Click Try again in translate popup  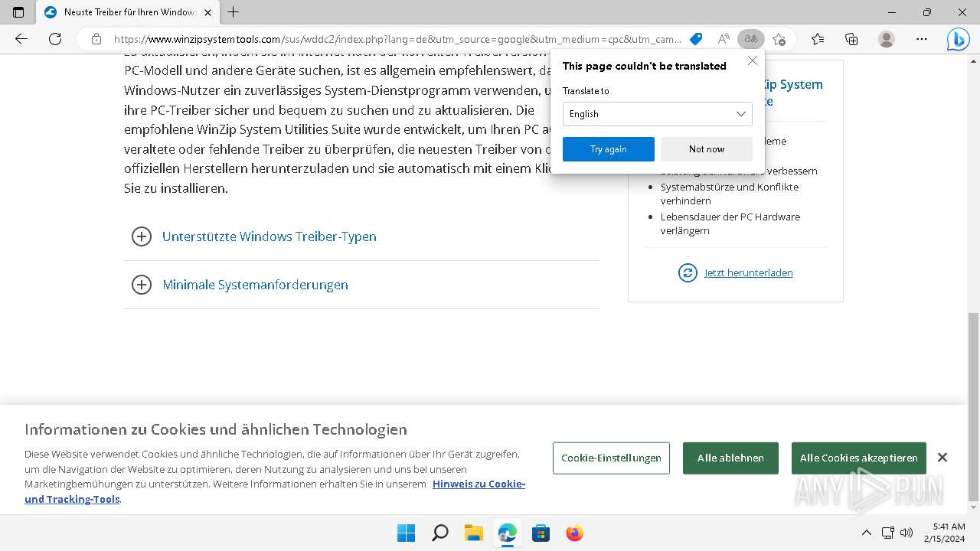point(609,149)
